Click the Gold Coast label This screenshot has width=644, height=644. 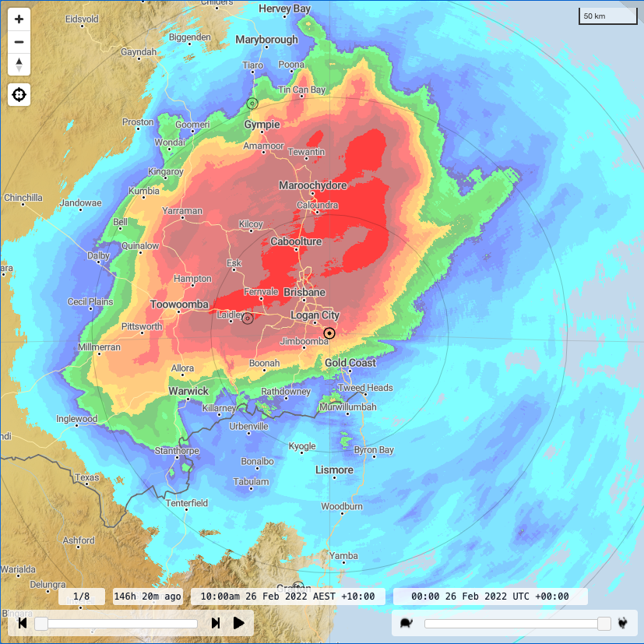tap(350, 363)
